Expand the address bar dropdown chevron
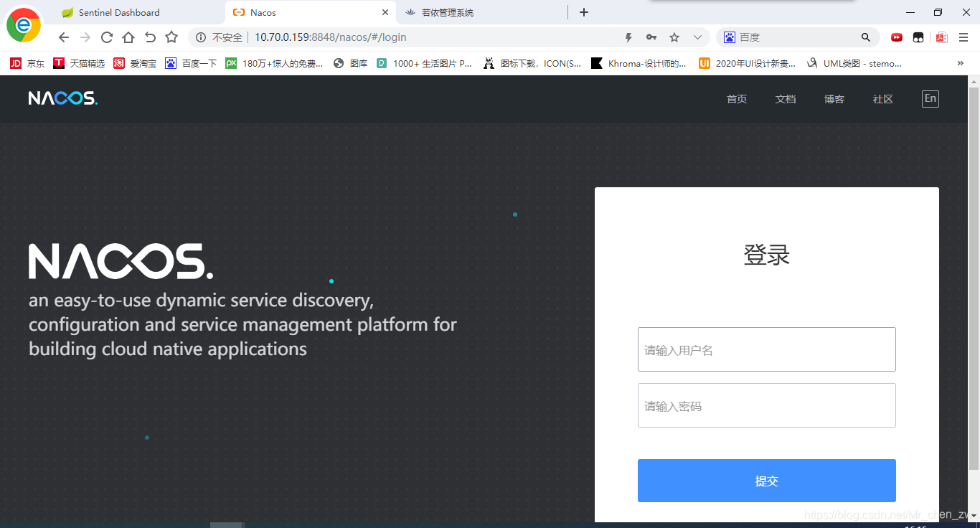Viewport: 980px width, 528px height. click(x=697, y=37)
